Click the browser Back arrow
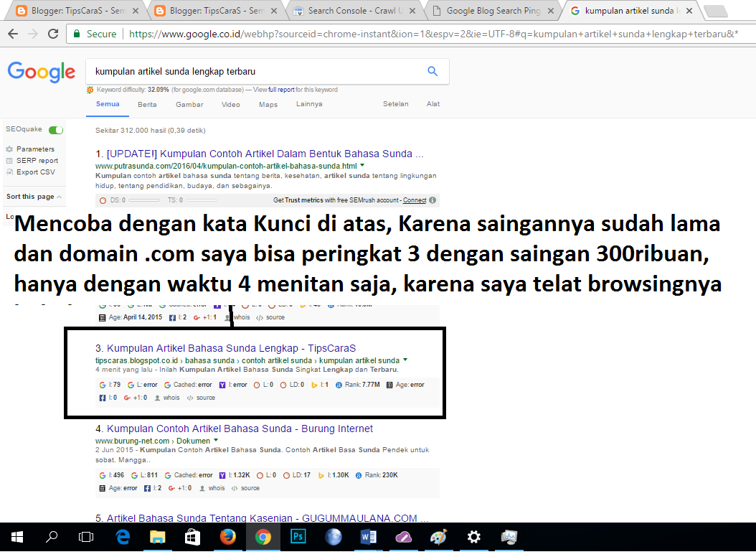Viewport: 756px width, 557px height. click(13, 34)
